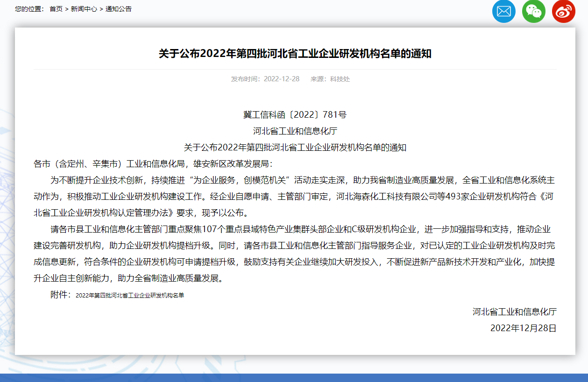Click document number 冀工信科函〔2022〕781号

(295, 115)
